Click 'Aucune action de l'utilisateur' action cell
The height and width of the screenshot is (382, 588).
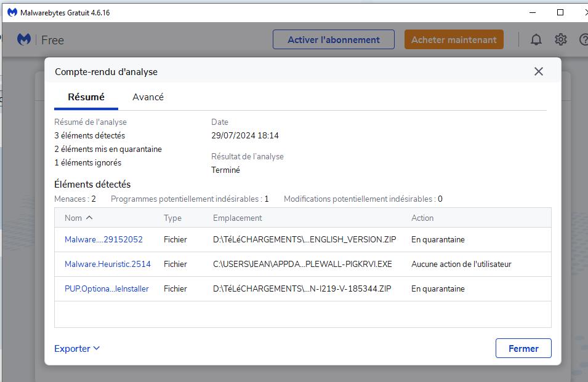(x=461, y=265)
